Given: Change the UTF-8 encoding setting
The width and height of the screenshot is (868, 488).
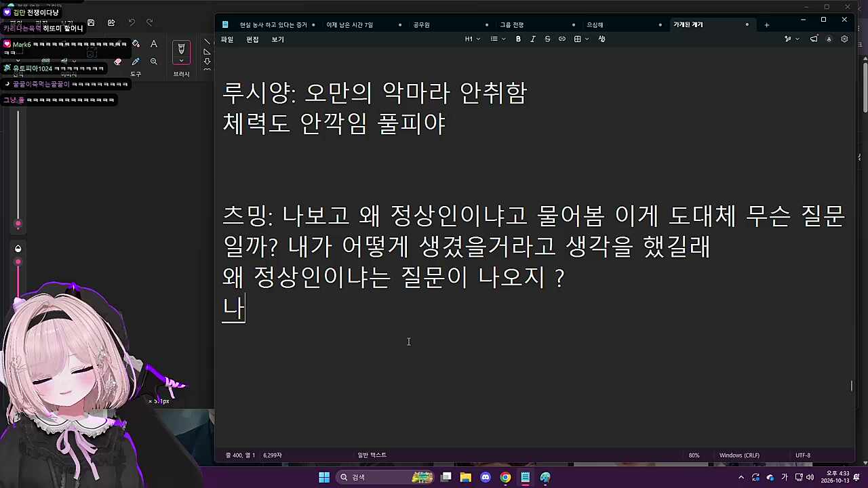Looking at the screenshot, I should 803,455.
